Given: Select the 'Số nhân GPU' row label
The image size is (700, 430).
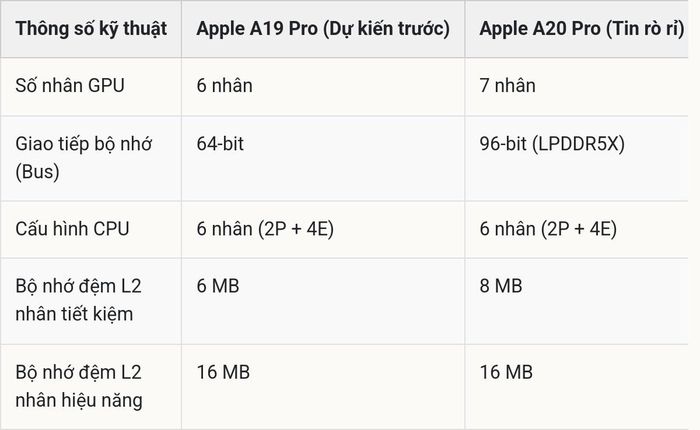Looking at the screenshot, I should click(70, 85).
